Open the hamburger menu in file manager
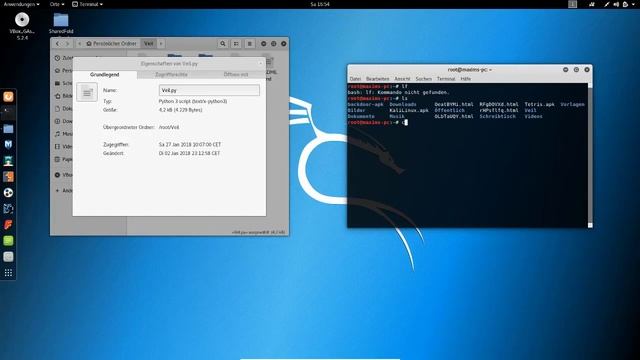Viewport: 640px width, 360px height. [249, 44]
